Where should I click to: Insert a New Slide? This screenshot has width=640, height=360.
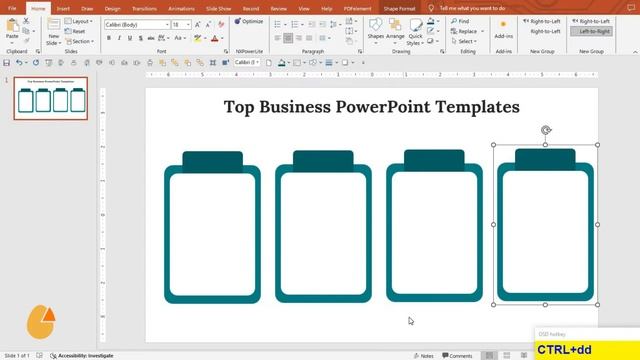tap(53, 32)
